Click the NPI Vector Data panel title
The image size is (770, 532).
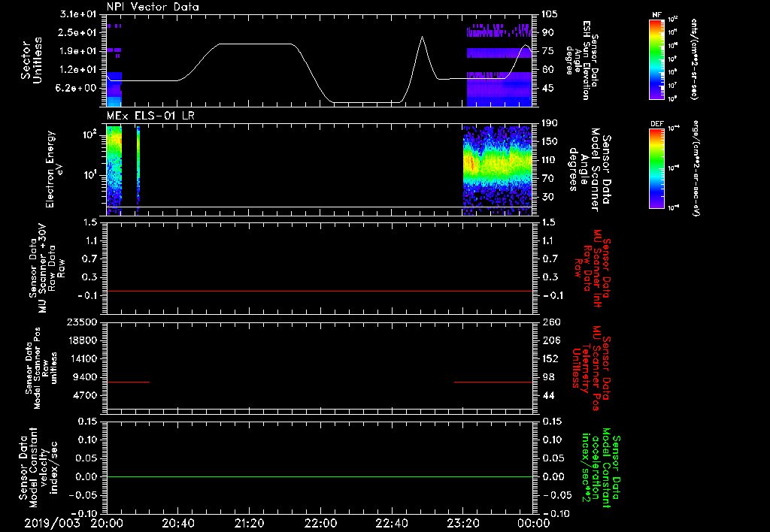(x=153, y=7)
